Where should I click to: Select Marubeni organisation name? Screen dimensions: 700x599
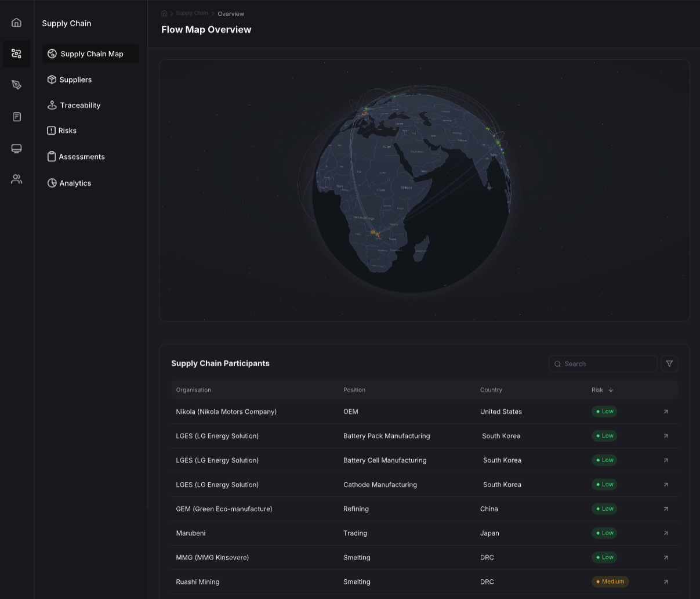(191, 533)
